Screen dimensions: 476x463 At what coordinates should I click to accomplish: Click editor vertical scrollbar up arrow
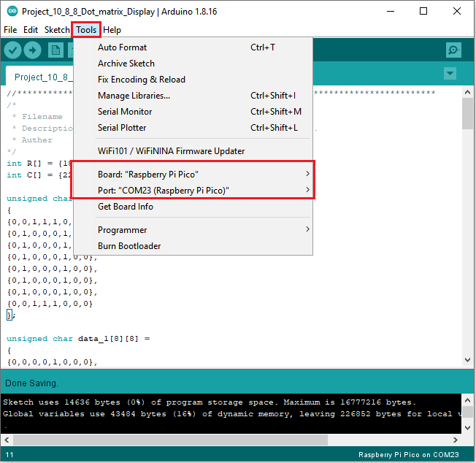click(467, 92)
